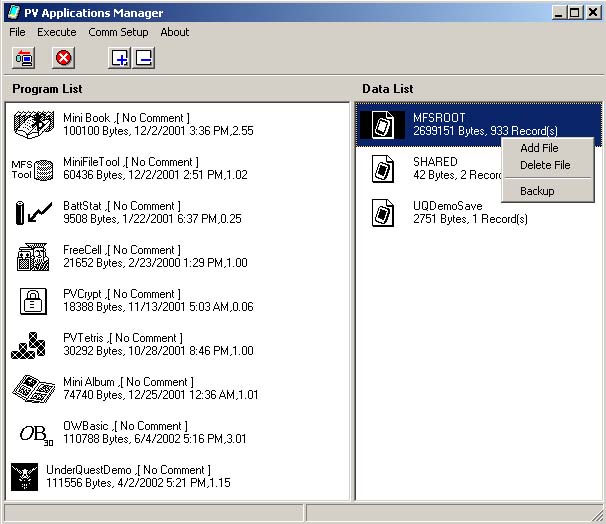The image size is (606, 524).
Task: Open the File menu
Action: coord(17,32)
